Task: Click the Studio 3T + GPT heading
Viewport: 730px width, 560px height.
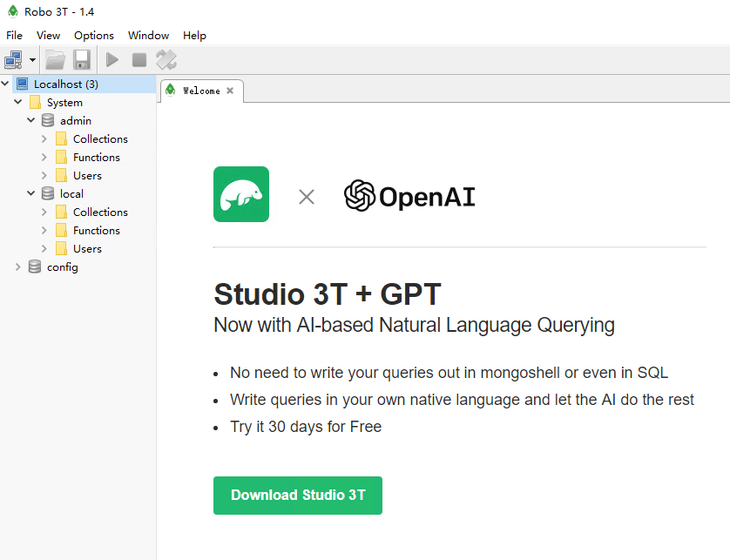Action: 328,294
